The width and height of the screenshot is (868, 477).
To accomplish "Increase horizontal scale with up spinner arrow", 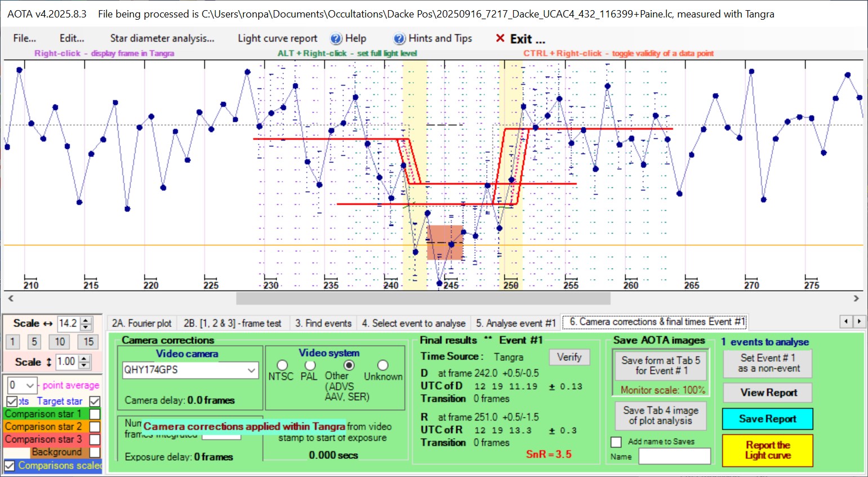I will coord(86,320).
